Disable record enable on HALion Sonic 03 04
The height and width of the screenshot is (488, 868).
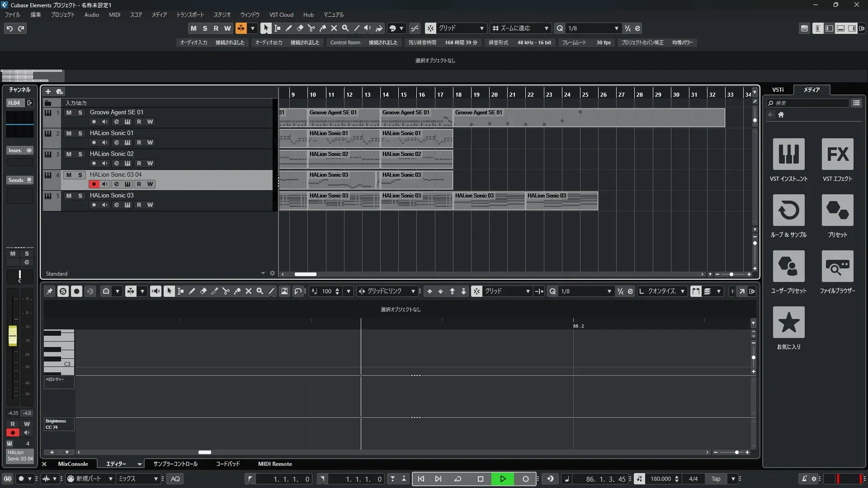pyautogui.click(x=94, y=184)
